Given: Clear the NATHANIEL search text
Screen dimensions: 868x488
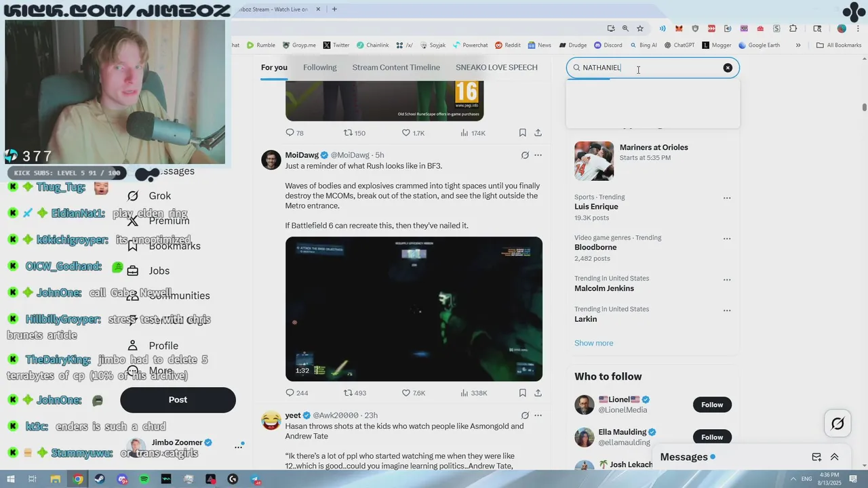Looking at the screenshot, I should [x=728, y=68].
